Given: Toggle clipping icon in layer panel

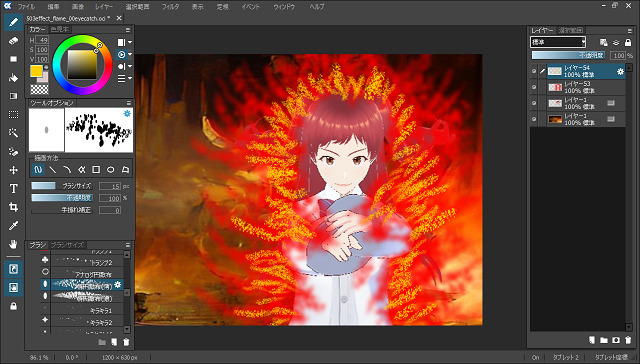Looking at the screenshot, I should coord(616,42).
